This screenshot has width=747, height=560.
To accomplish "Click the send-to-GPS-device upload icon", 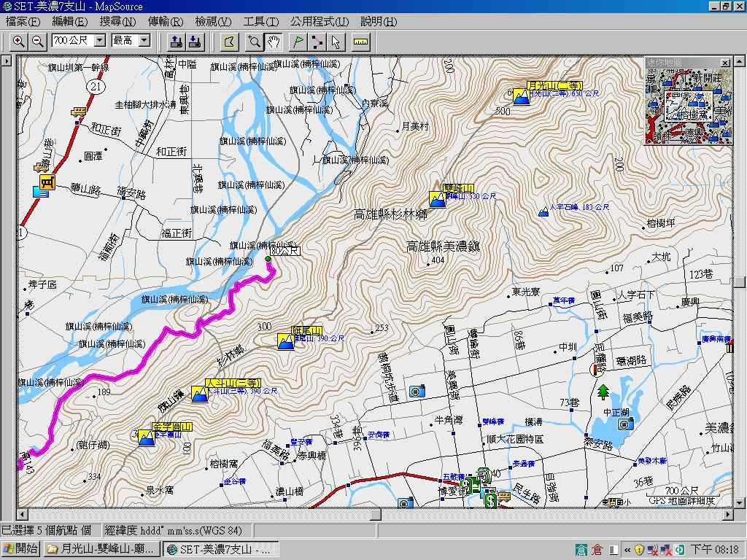I will tap(176, 42).
